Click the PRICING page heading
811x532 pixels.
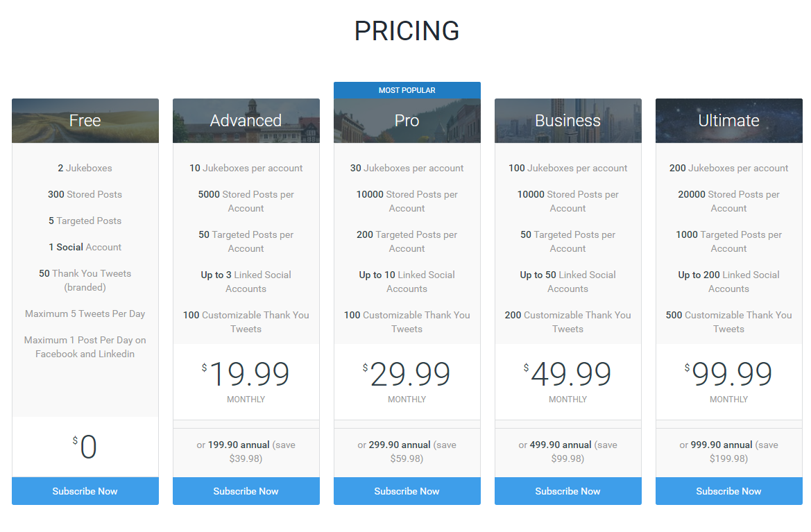coord(407,31)
